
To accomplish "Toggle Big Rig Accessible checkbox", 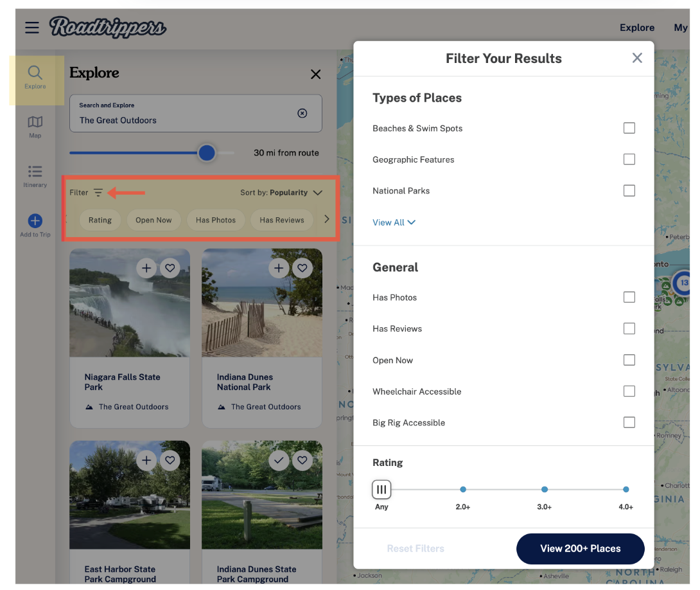I will click(x=629, y=422).
